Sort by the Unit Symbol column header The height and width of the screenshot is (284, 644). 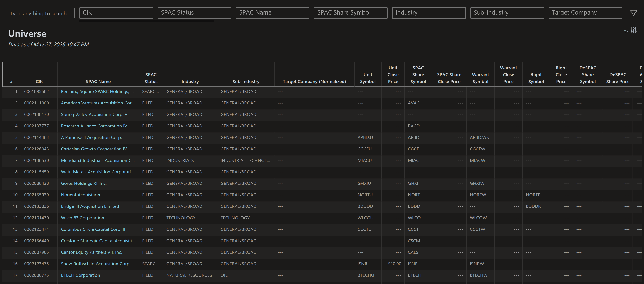(368, 78)
